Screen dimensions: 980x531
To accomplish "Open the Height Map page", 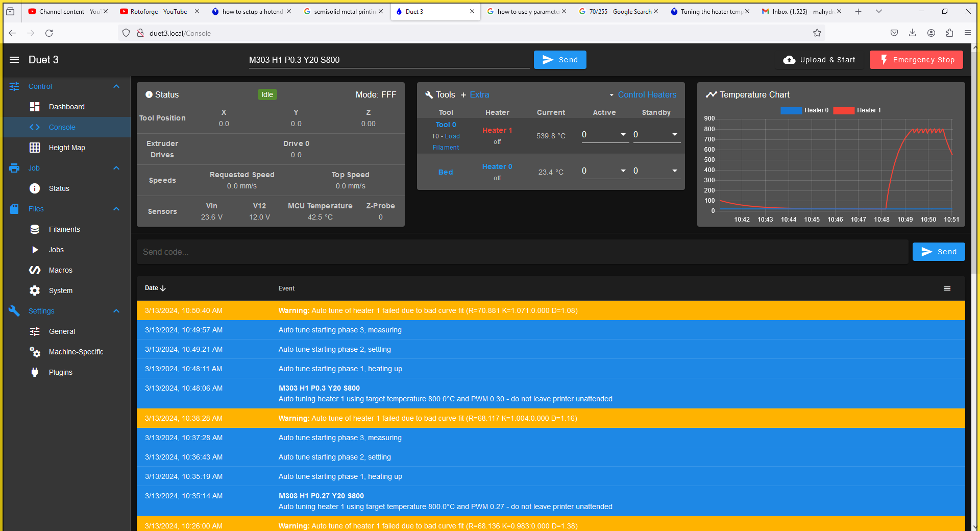I will tap(67, 148).
